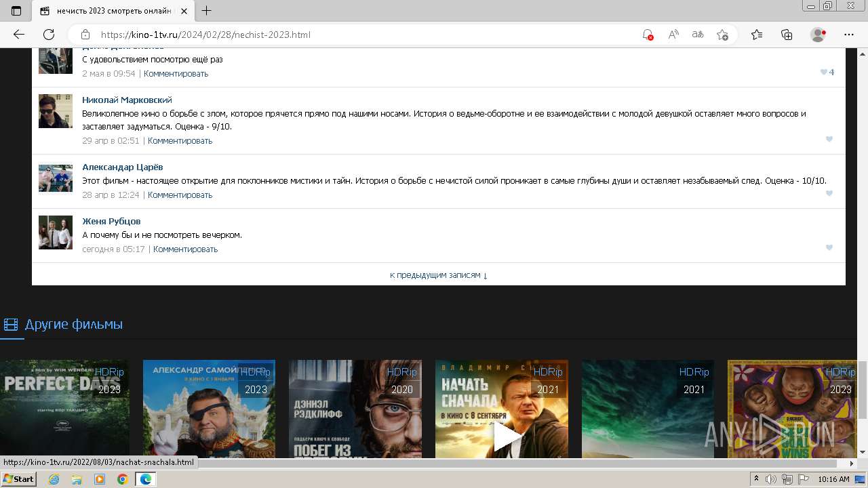Like Женя Рубцов's comment
This screenshot has height=488, width=868.
(829, 247)
